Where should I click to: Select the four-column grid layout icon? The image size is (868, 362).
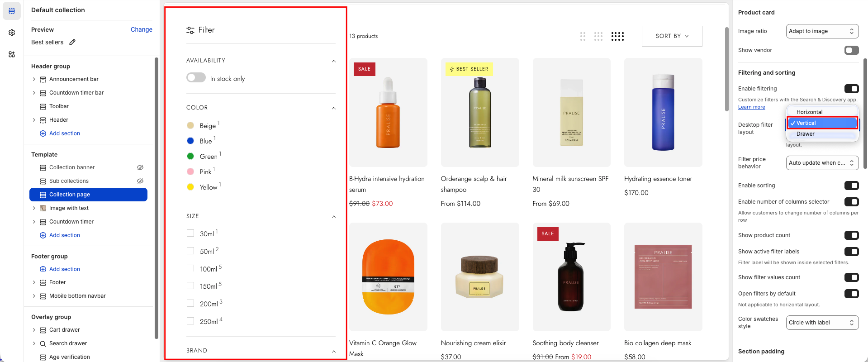pyautogui.click(x=617, y=36)
